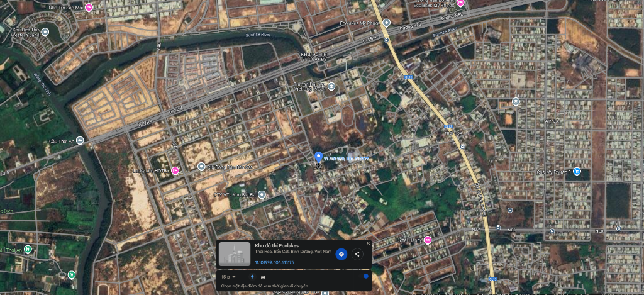The width and height of the screenshot is (644, 295).
Task: Click the green marker at bottom left of map
Action: tap(72, 275)
